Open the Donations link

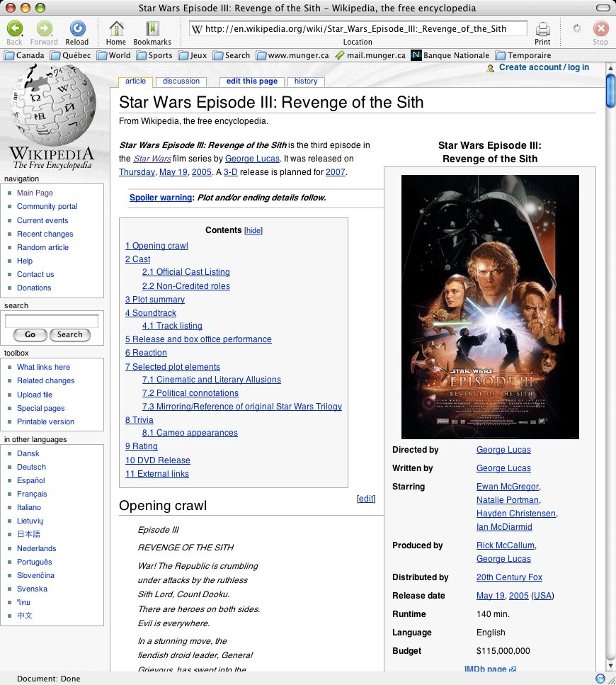[x=34, y=288]
